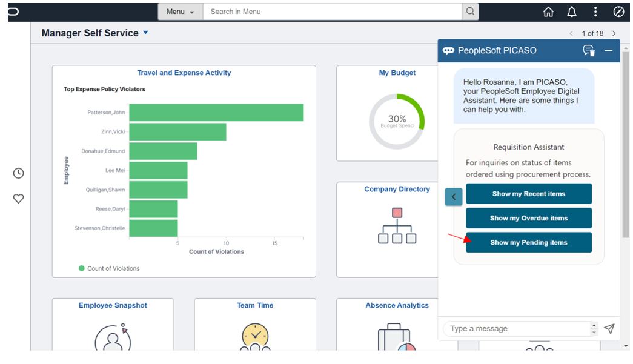Click the "1 of 18" page indicator

coord(592,33)
